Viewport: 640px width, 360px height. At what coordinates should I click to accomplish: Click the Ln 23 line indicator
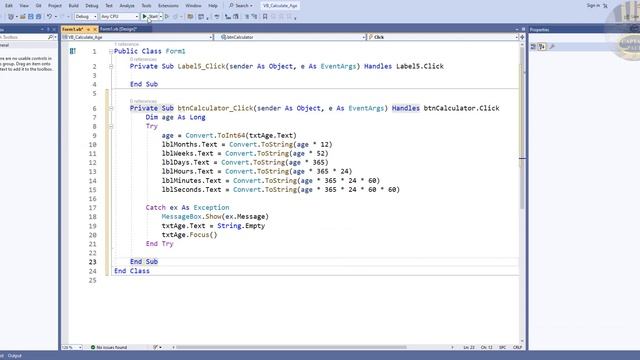pyautogui.click(x=469, y=347)
